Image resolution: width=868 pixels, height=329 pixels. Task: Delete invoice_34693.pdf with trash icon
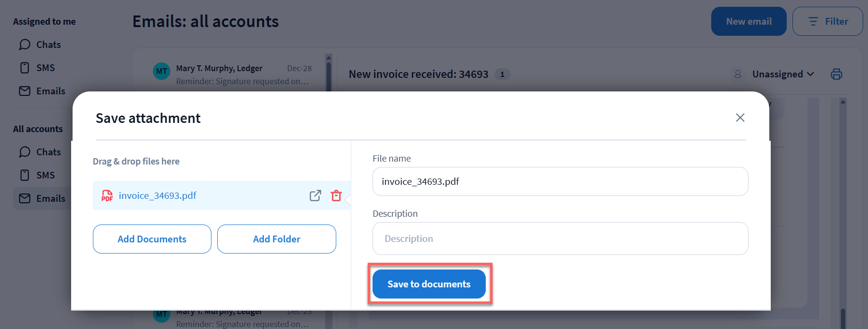coord(336,195)
